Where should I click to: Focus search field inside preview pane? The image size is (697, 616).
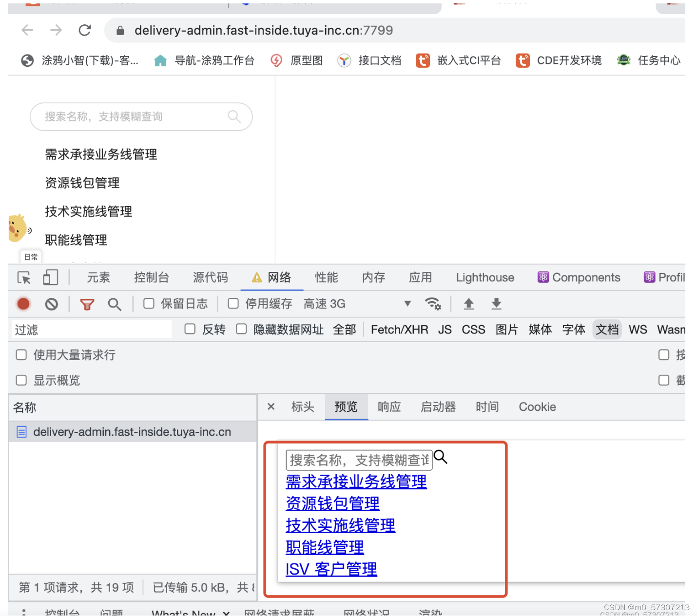pos(359,460)
